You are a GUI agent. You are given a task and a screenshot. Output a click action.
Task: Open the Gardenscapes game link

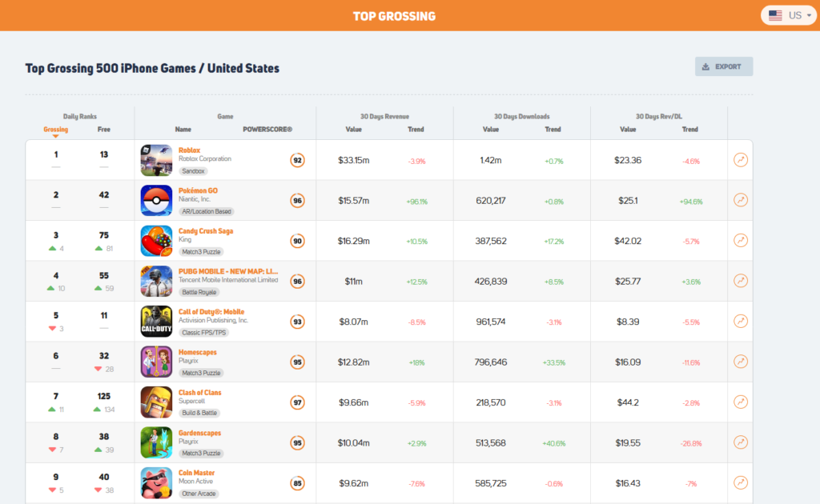pyautogui.click(x=199, y=433)
